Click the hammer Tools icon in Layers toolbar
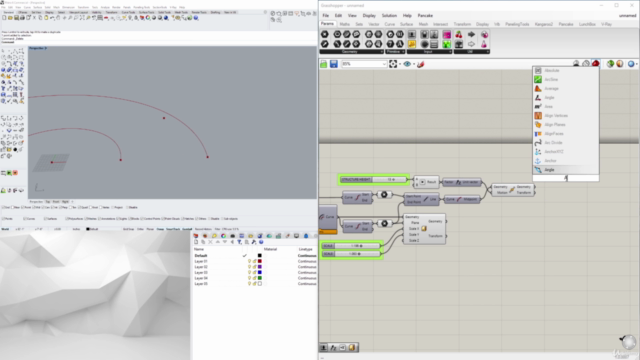Image resolution: width=640 pixels, height=360 pixels. tap(254, 242)
